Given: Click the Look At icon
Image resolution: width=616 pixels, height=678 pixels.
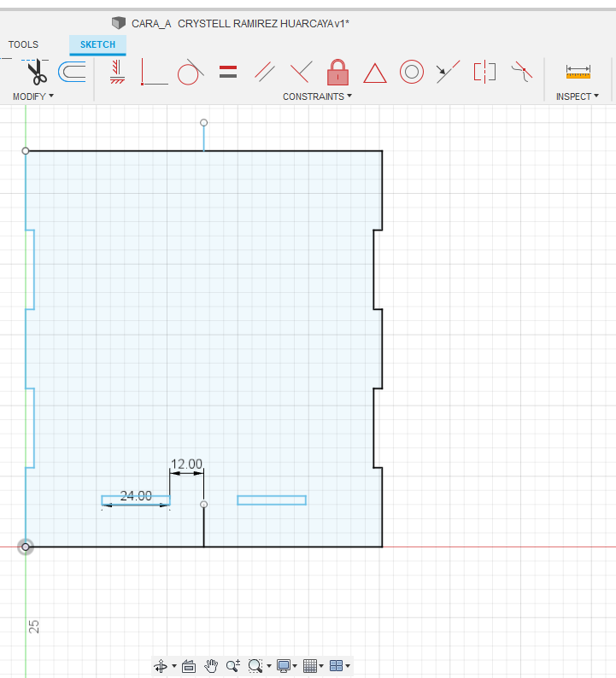Looking at the screenshot, I should (x=189, y=666).
